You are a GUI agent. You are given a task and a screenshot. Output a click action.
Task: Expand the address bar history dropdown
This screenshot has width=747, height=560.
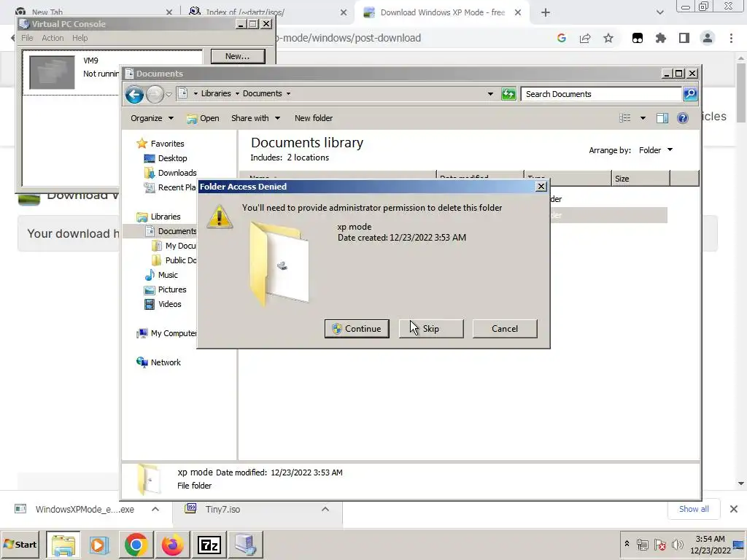coord(490,94)
